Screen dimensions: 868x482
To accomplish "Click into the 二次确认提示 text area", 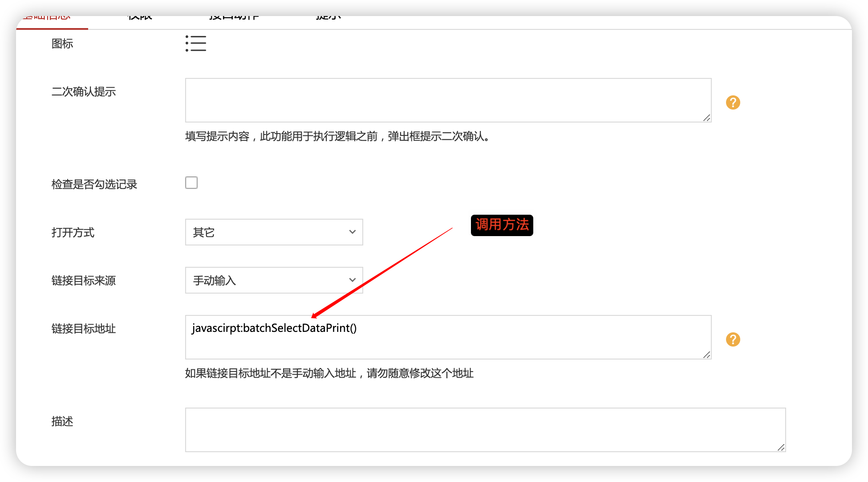I will click(x=448, y=100).
